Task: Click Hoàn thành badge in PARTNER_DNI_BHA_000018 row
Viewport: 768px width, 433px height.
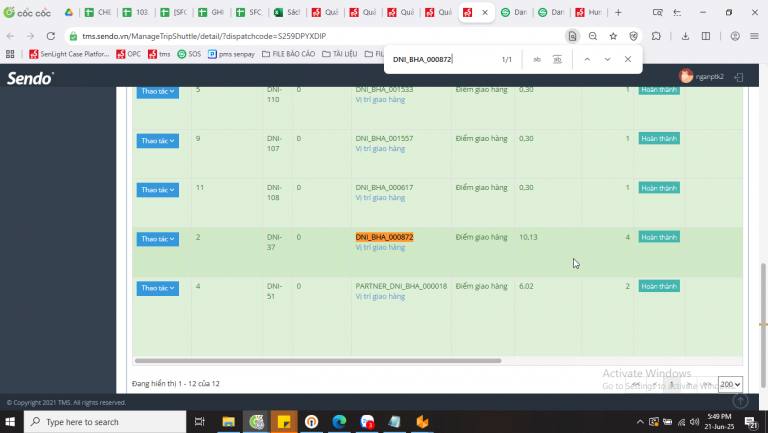Action: pyautogui.click(x=659, y=286)
